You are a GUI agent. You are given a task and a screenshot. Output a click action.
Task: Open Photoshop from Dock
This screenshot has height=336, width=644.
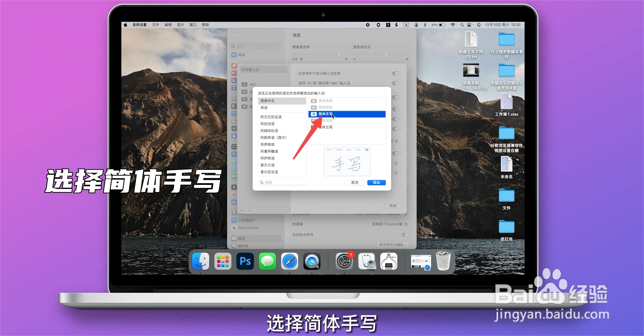tap(245, 261)
